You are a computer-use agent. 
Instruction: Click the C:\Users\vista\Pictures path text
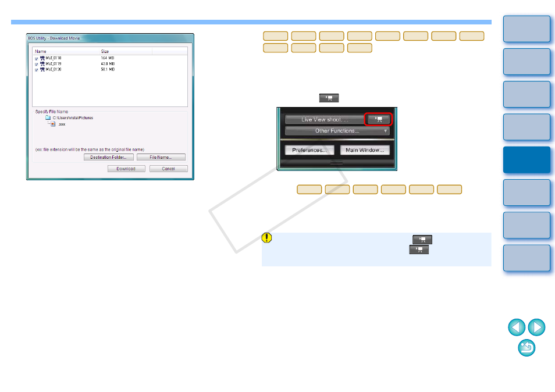[x=73, y=118]
